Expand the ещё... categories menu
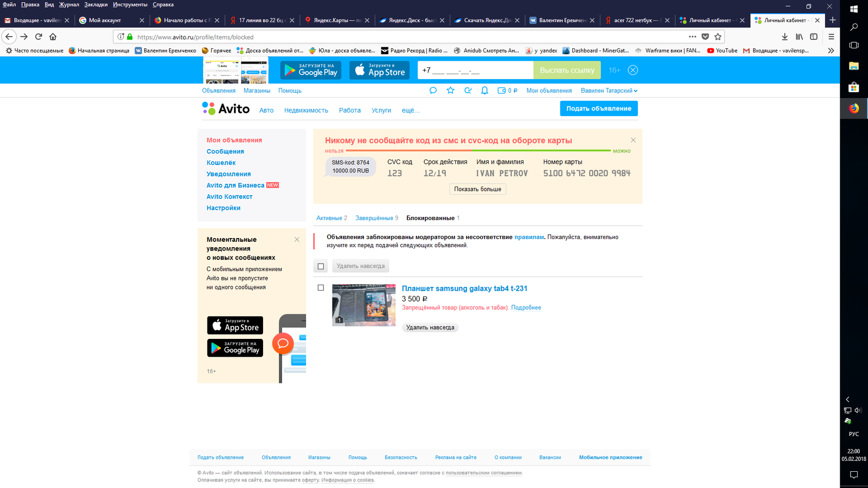The image size is (868, 488). pos(411,110)
